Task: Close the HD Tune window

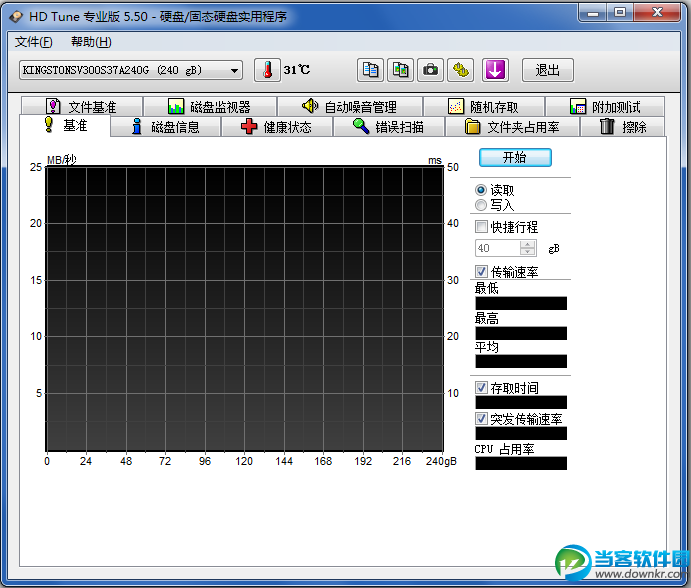Action: pyautogui.click(x=657, y=12)
